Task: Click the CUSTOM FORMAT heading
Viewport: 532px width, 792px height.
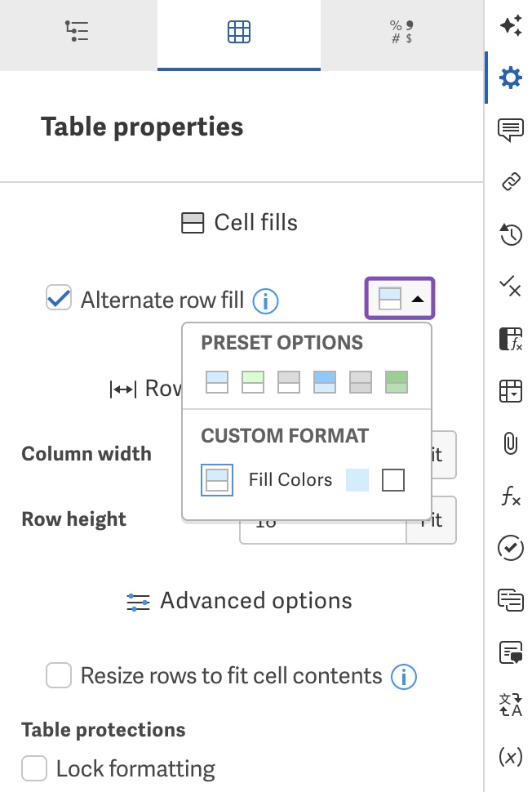Action: (x=285, y=435)
